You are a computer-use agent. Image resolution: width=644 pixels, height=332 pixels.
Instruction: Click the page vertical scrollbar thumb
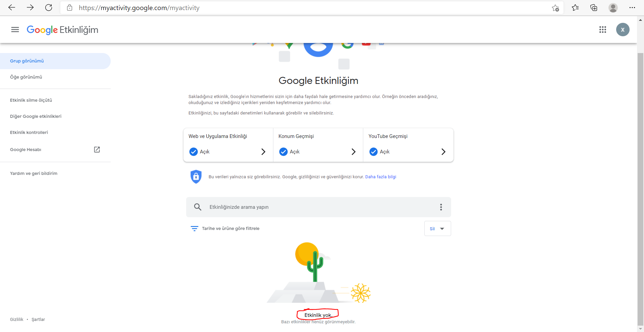click(x=641, y=189)
